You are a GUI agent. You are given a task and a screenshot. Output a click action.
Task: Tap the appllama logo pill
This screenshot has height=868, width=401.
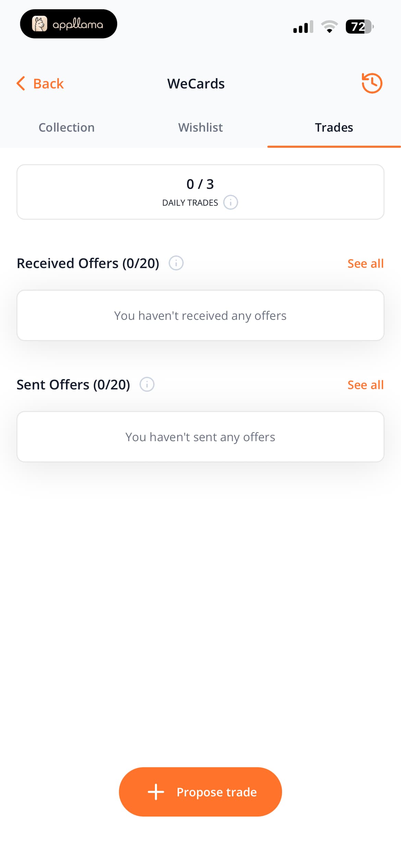click(69, 24)
